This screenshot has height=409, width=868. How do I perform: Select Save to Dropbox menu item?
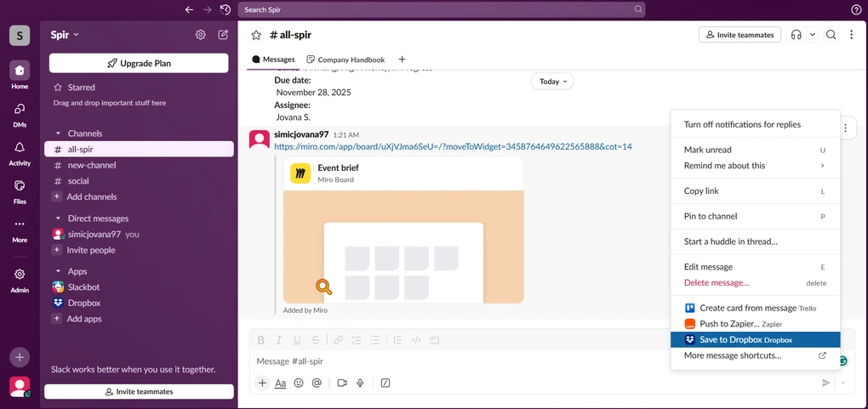(755, 340)
